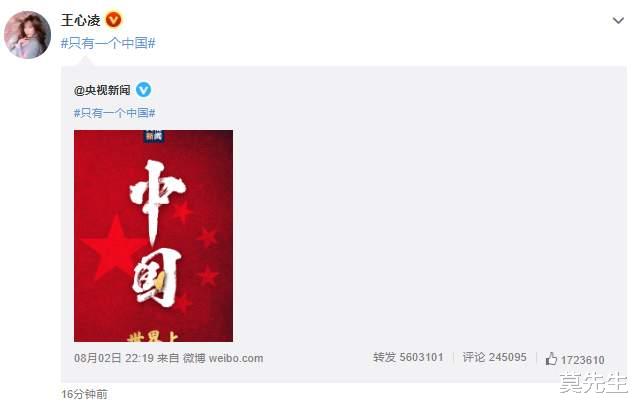Click the news logo on the poster
The image size is (639, 409).
point(154,136)
